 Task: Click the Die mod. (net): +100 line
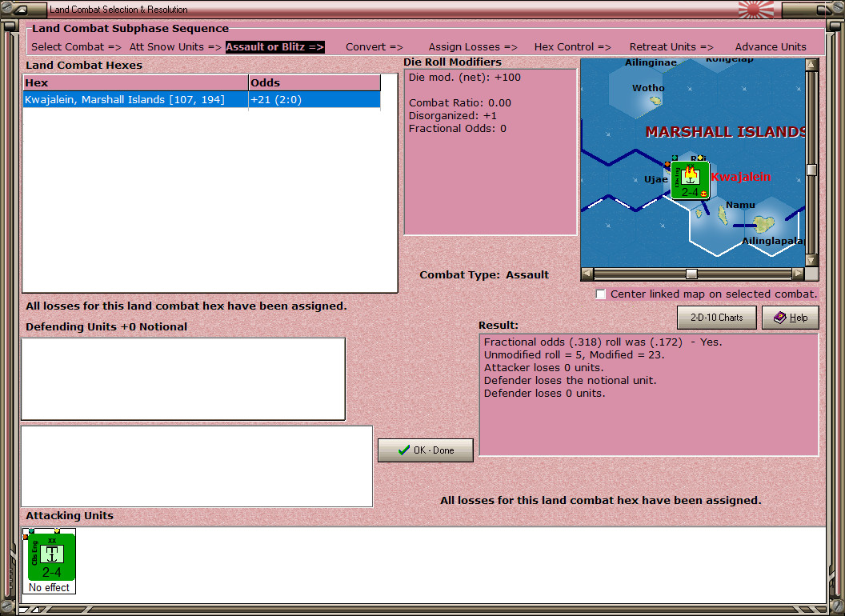[465, 77]
